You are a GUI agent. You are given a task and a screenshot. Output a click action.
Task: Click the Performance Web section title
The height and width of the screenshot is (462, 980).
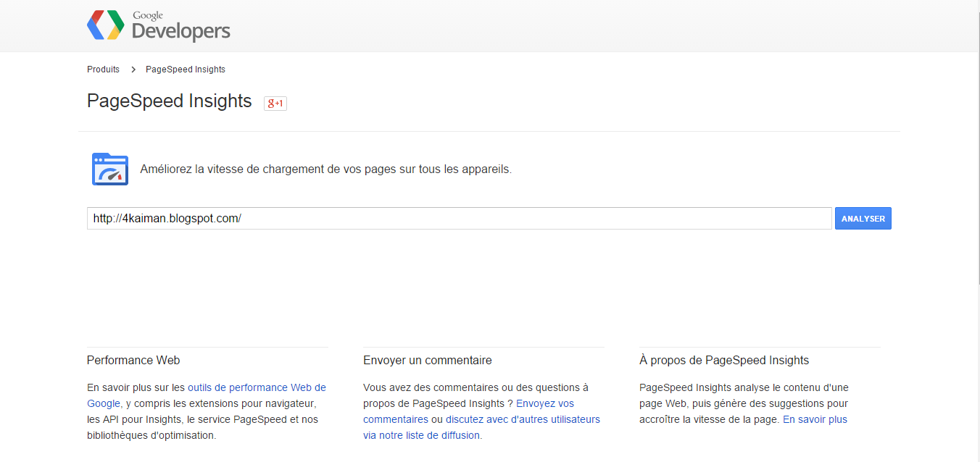pyautogui.click(x=133, y=360)
